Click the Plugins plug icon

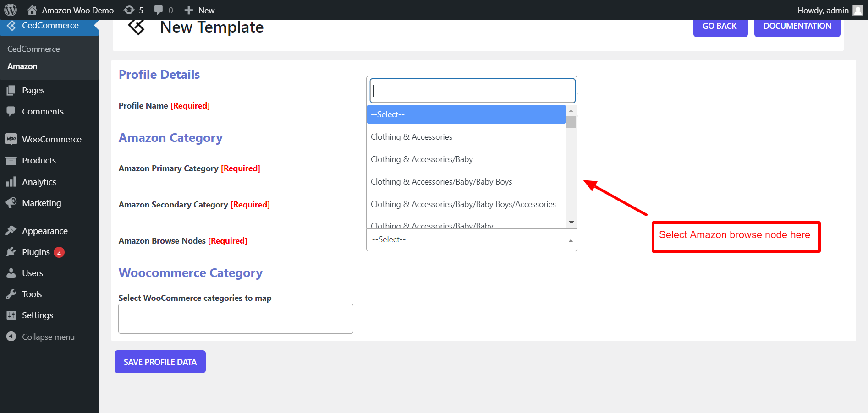[x=11, y=252]
